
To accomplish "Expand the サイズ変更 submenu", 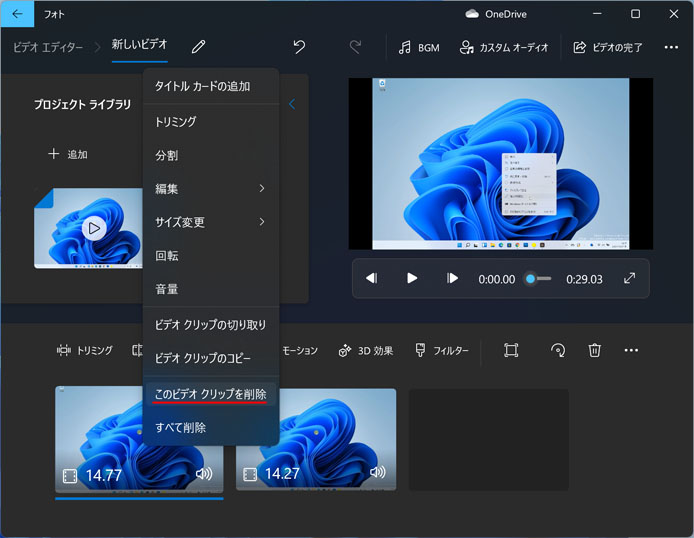I will pyautogui.click(x=211, y=222).
